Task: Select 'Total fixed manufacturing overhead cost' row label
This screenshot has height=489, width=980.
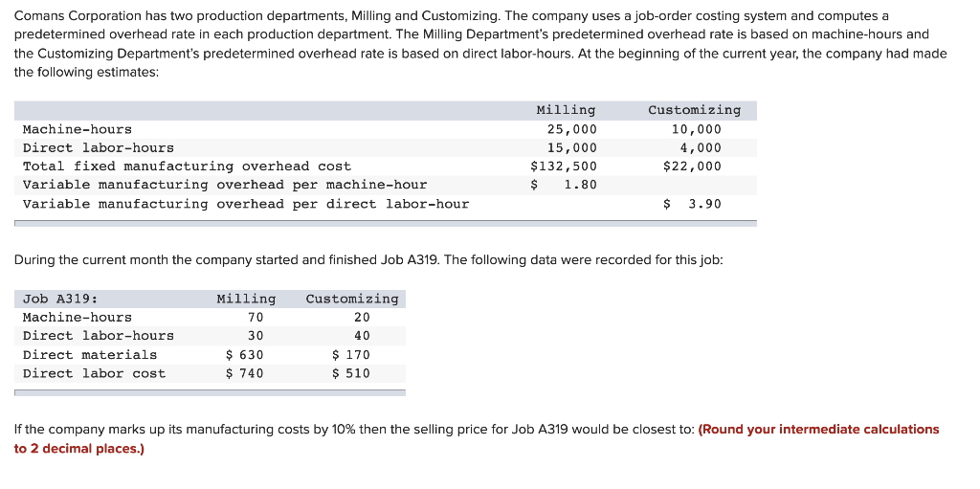Action: point(187,167)
